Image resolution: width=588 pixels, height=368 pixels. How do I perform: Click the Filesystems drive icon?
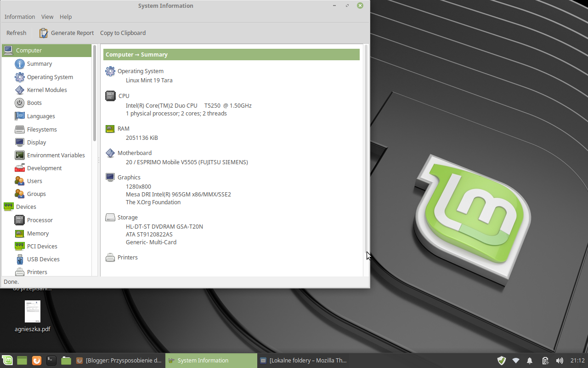19,129
